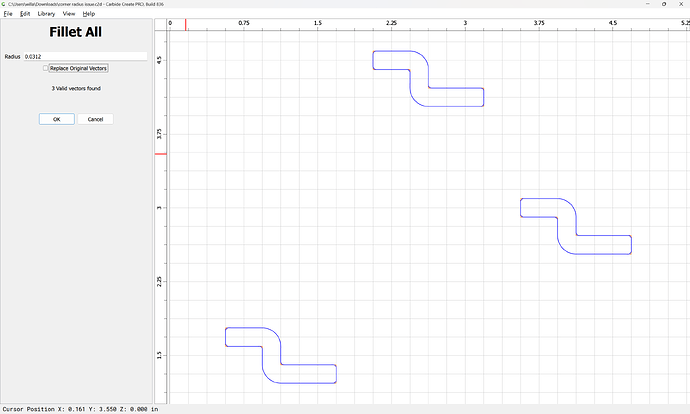Click the Carbide Create app icon in title bar
Viewport: 690px width, 414px height.
click(x=5, y=4)
